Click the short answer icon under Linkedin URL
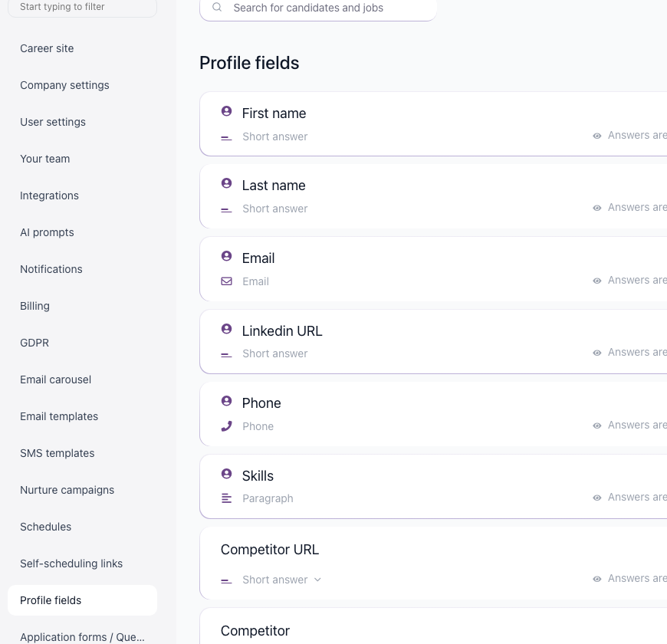Screen dimensions: 667x644 point(226,355)
